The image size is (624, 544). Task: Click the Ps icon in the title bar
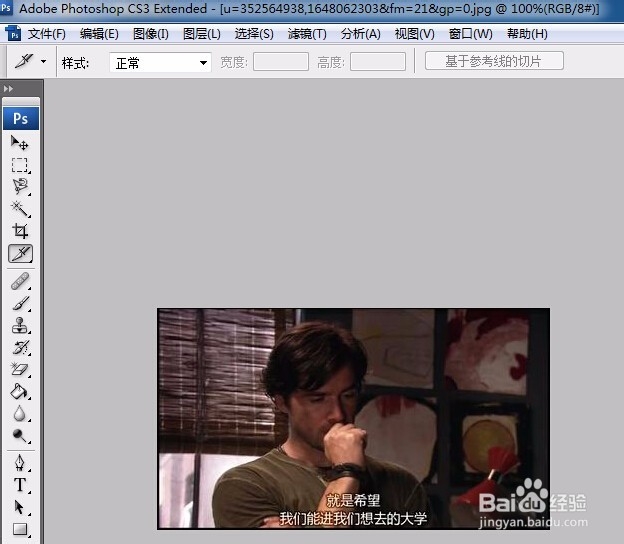[x=6, y=8]
